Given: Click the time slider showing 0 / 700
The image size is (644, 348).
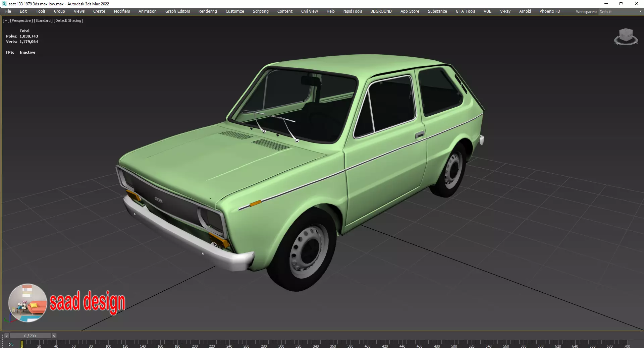Looking at the screenshot, I should click(30, 336).
